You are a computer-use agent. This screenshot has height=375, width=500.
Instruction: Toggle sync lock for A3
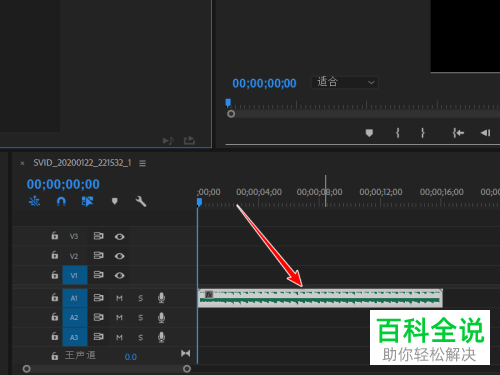pyautogui.click(x=98, y=337)
